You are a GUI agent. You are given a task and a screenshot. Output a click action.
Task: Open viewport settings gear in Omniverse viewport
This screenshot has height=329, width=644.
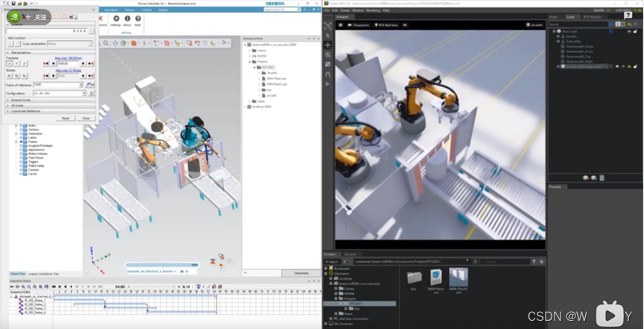coord(341,25)
